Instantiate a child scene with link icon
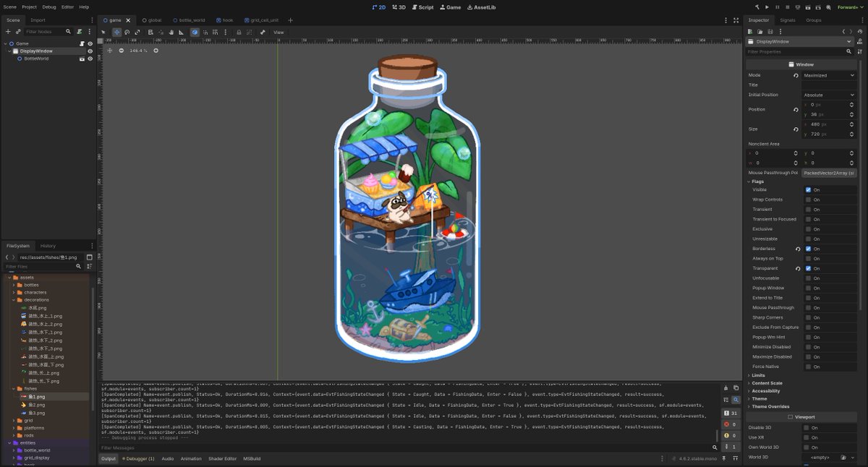The image size is (868, 467). 19,32
